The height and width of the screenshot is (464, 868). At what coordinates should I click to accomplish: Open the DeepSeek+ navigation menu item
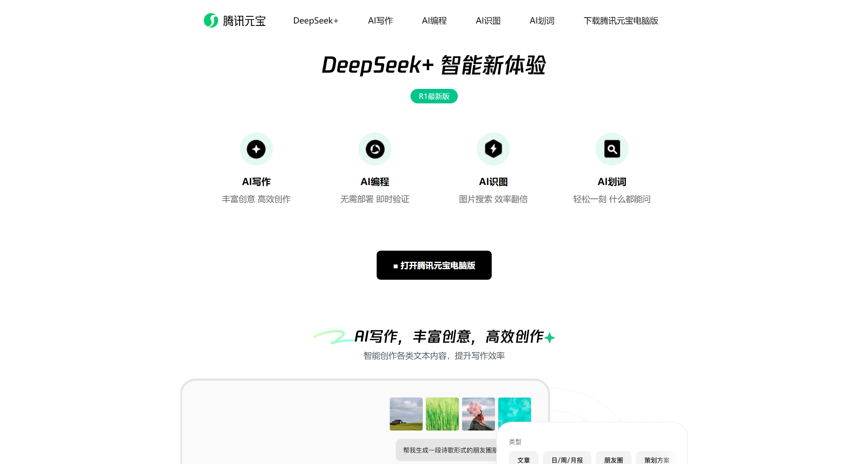coord(315,21)
